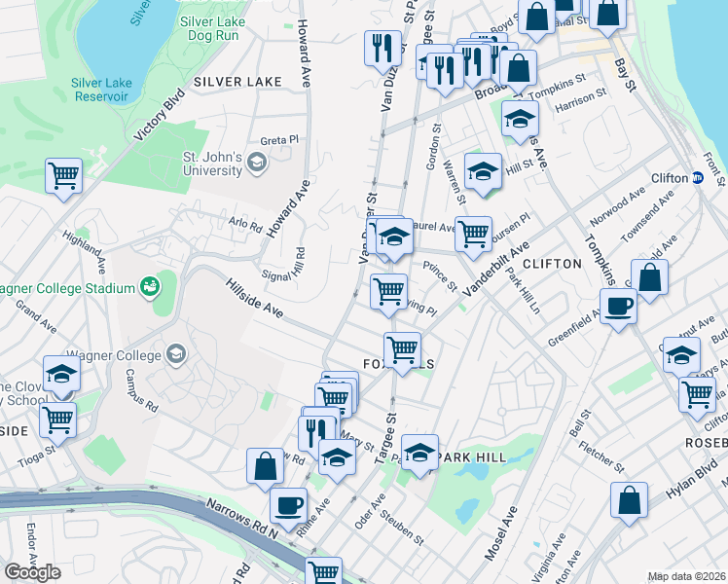Click the Townsend Ave street label
The width and height of the screenshot is (728, 584).
(648, 217)
